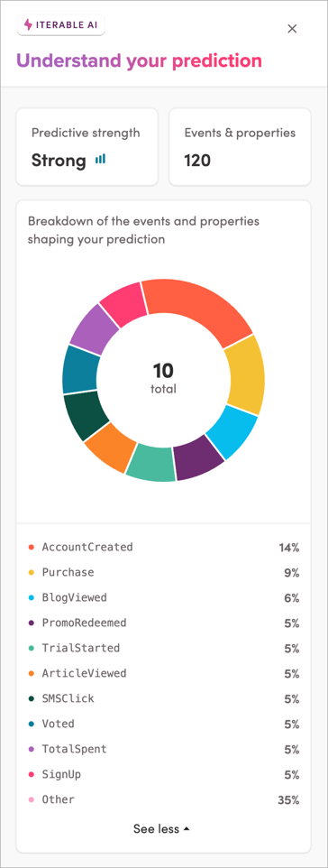Click the pink Other legend dot

coord(31,800)
